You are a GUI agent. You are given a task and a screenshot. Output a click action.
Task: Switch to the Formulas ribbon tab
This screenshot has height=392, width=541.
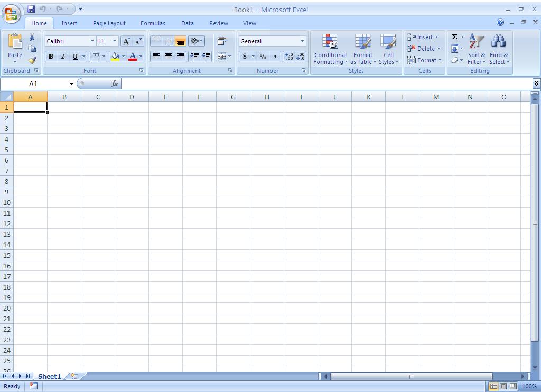tap(153, 23)
